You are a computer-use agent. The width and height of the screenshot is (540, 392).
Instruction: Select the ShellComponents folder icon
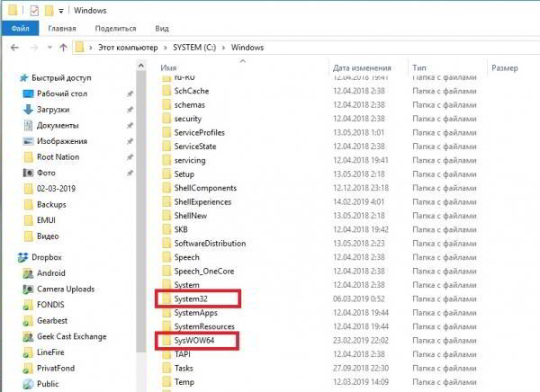click(166, 188)
